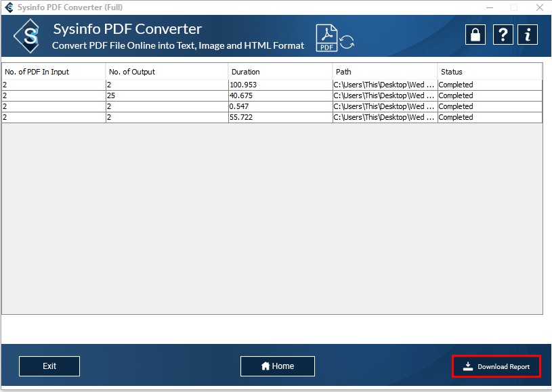The height and width of the screenshot is (392, 552).
Task: Close the Sysinfo PDF Converter window
Action: coord(539,7)
